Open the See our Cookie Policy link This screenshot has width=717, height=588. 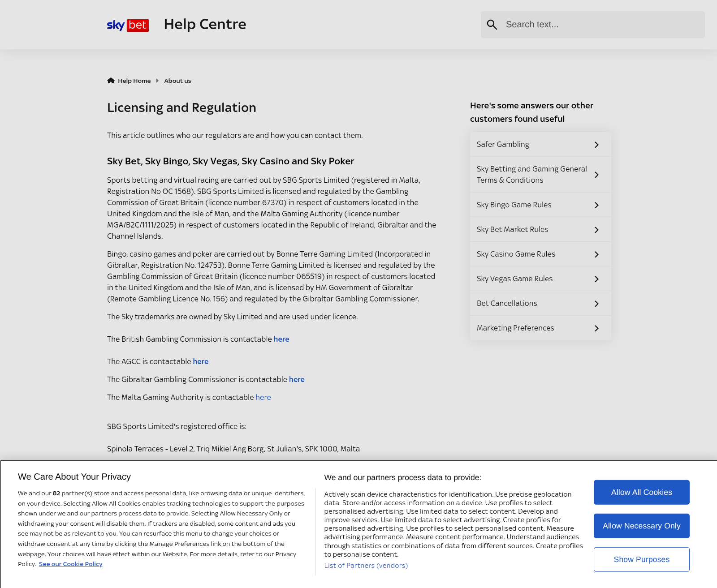point(71,564)
